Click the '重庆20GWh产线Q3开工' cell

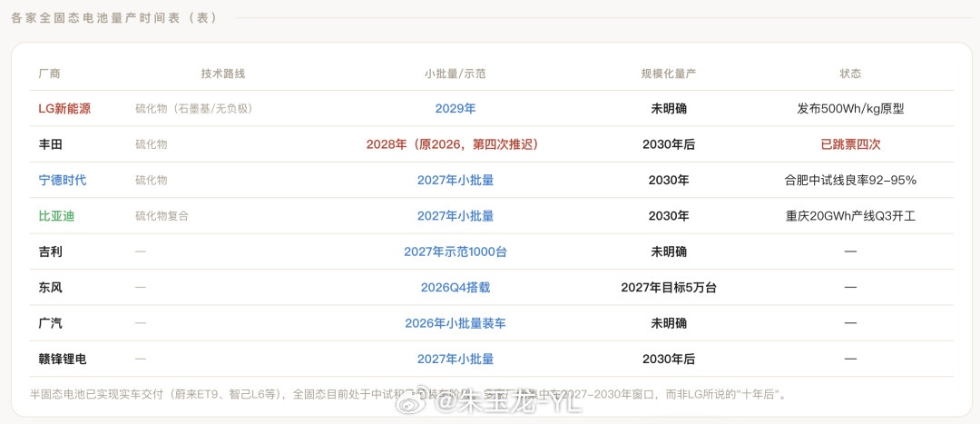coord(850,216)
